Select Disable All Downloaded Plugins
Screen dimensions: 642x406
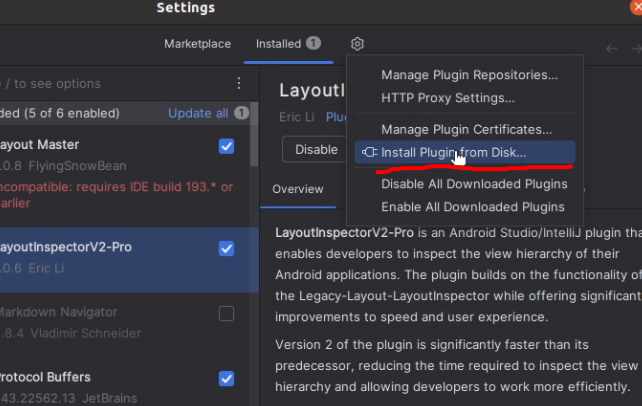pyautogui.click(x=474, y=184)
